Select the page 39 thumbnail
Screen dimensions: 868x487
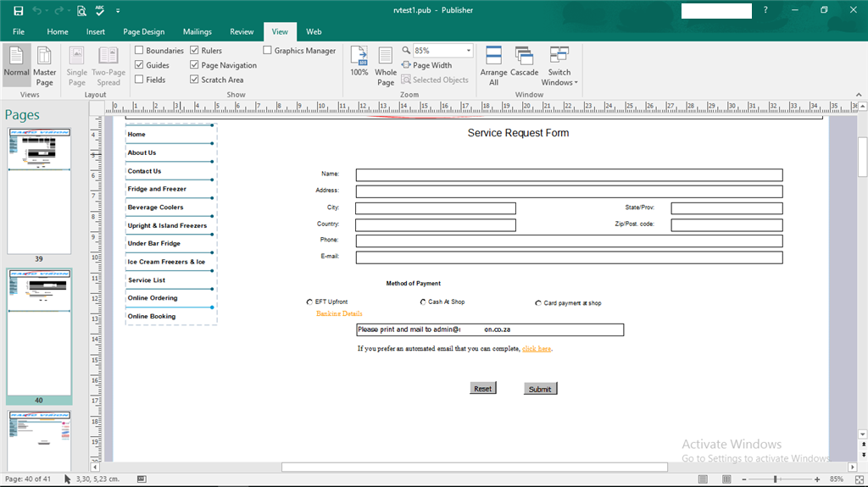point(39,191)
